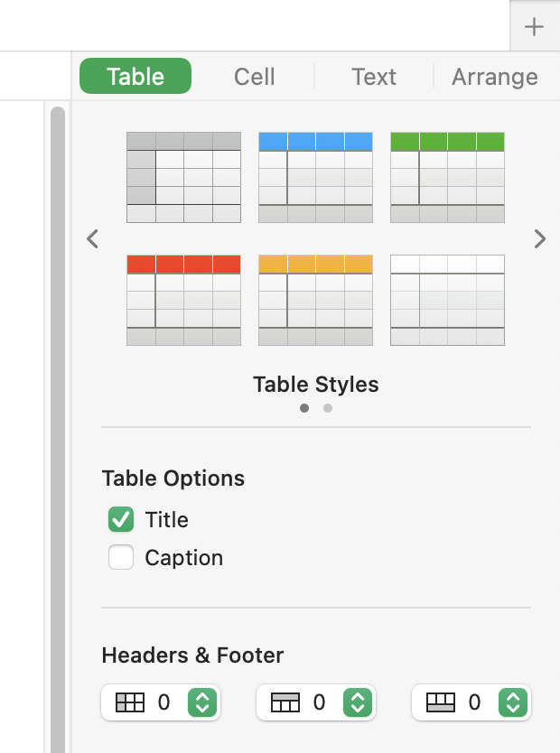Show previous page of table styles
This screenshot has height=753, width=560.
tap(92, 238)
